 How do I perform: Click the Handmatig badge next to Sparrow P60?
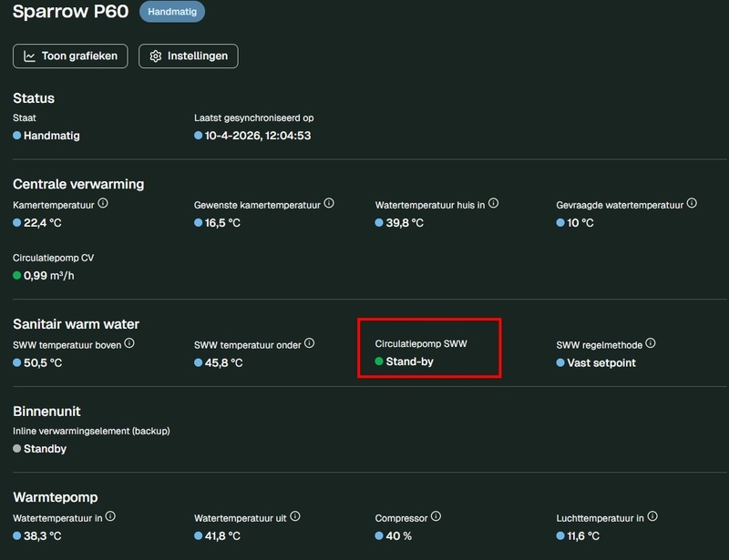172,12
